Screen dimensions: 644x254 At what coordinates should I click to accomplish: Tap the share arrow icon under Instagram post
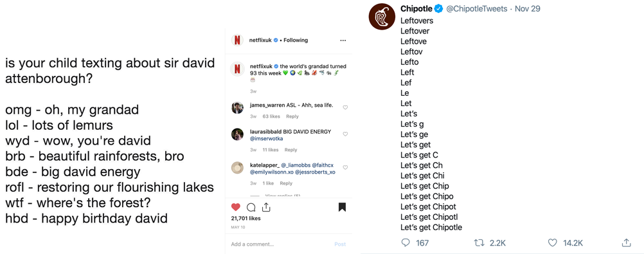click(265, 206)
